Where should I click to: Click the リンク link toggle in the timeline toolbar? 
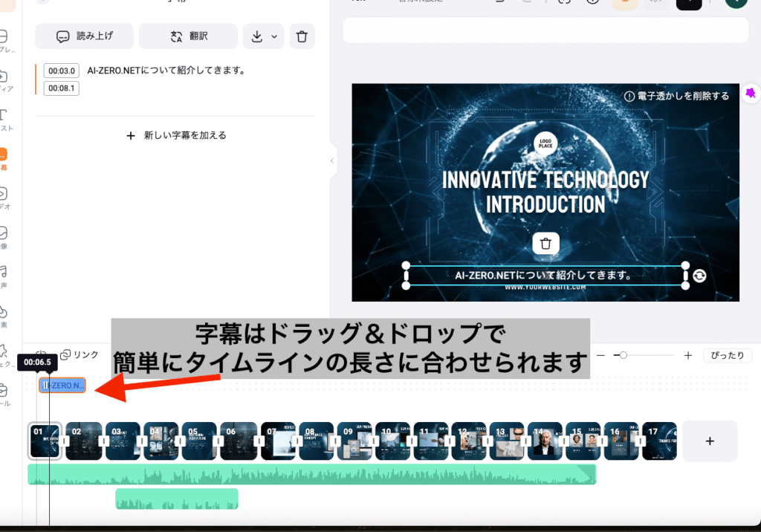(80, 354)
